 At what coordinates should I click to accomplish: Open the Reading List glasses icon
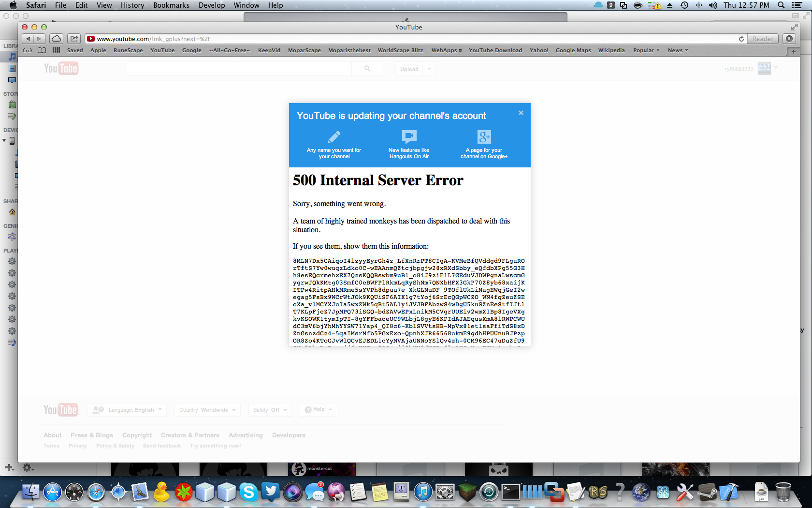28,50
